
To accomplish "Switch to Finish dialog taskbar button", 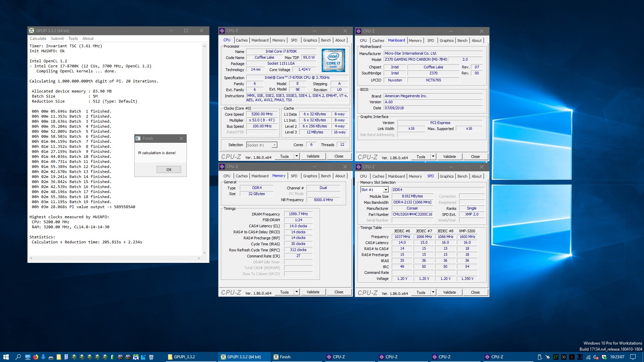I will 297,357.
